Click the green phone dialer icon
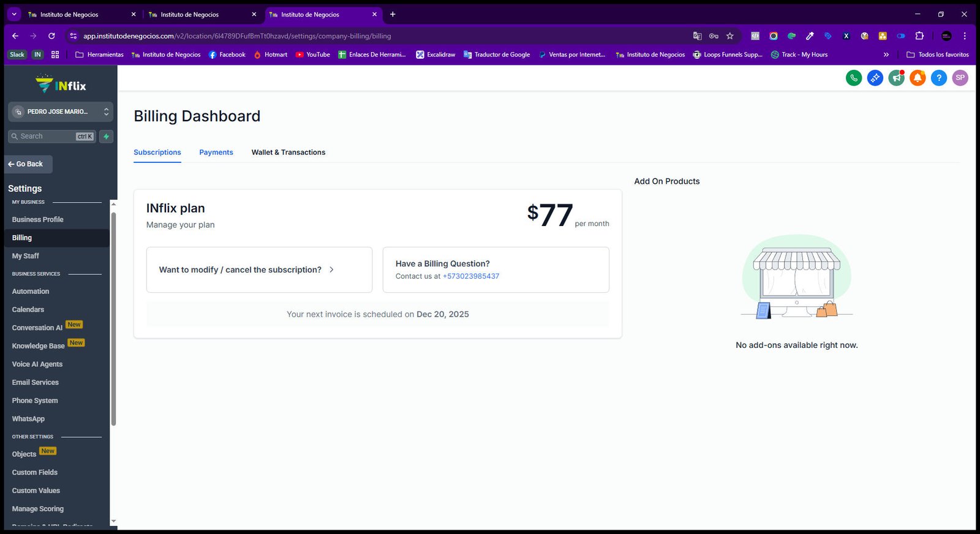Viewport: 980px width, 534px height. point(854,78)
